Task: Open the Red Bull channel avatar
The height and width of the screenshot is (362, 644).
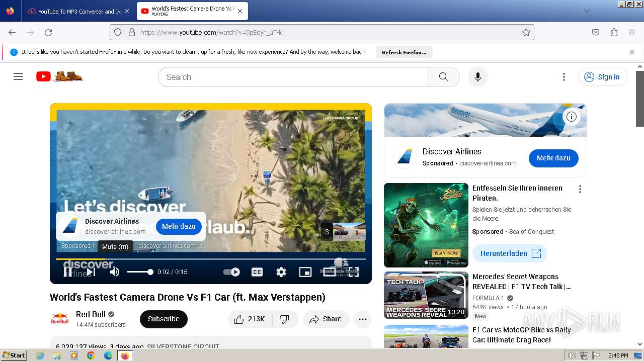Action: pyautogui.click(x=60, y=319)
